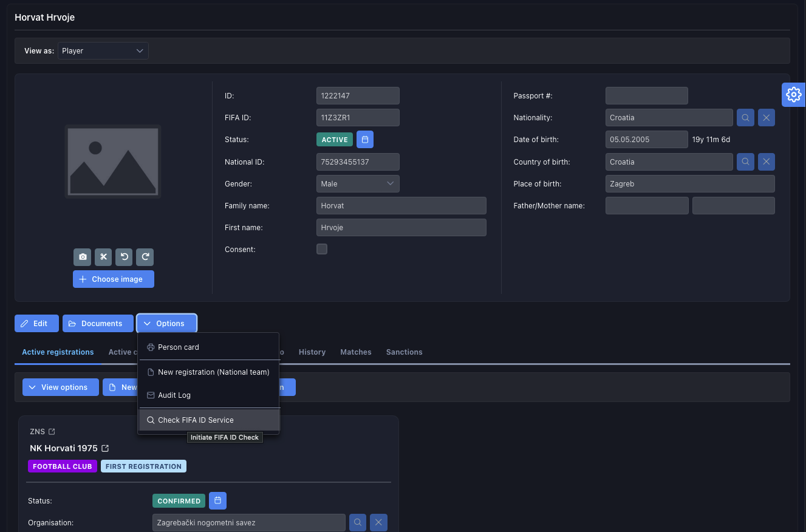Open the Documents button

(x=97, y=324)
